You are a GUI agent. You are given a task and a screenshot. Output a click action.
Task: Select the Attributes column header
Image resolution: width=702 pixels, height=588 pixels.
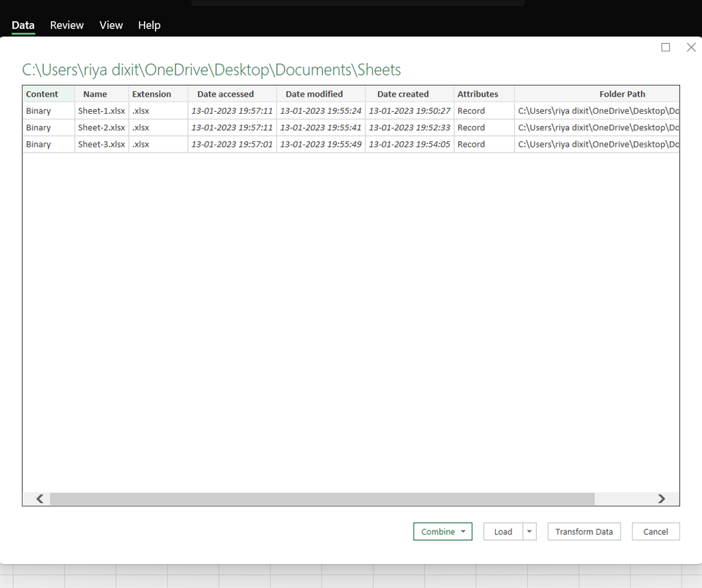pyautogui.click(x=484, y=94)
